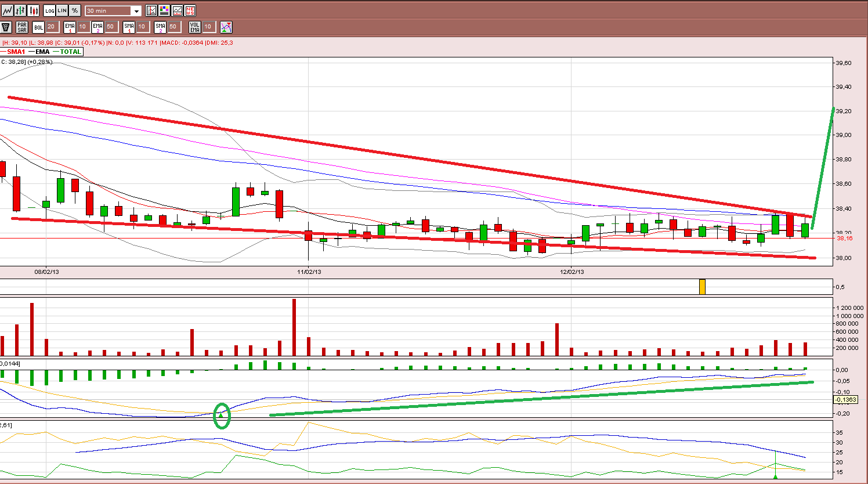Click the 39,60 price axis label
868x484 pixels.
pos(844,63)
